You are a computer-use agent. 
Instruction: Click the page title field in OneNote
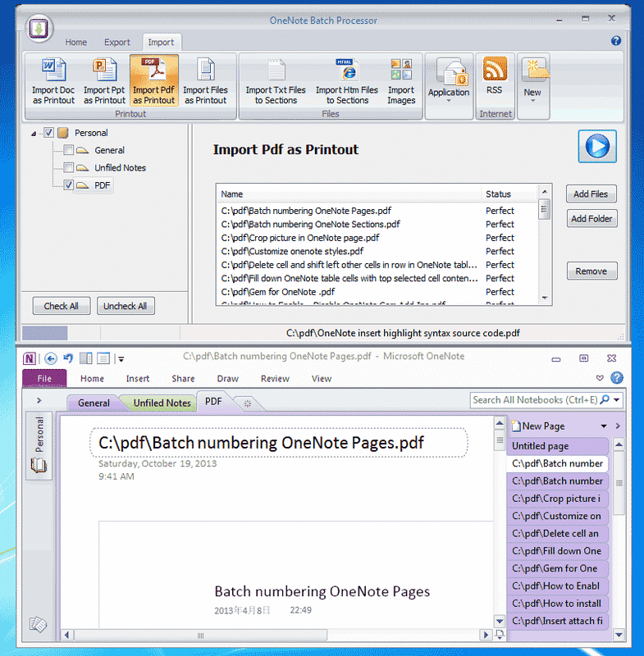(x=279, y=443)
